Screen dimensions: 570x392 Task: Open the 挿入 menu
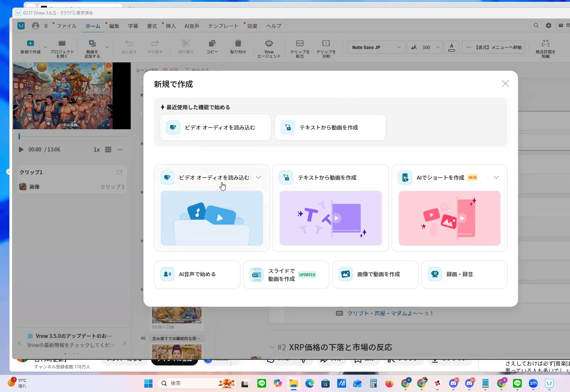pyautogui.click(x=171, y=26)
